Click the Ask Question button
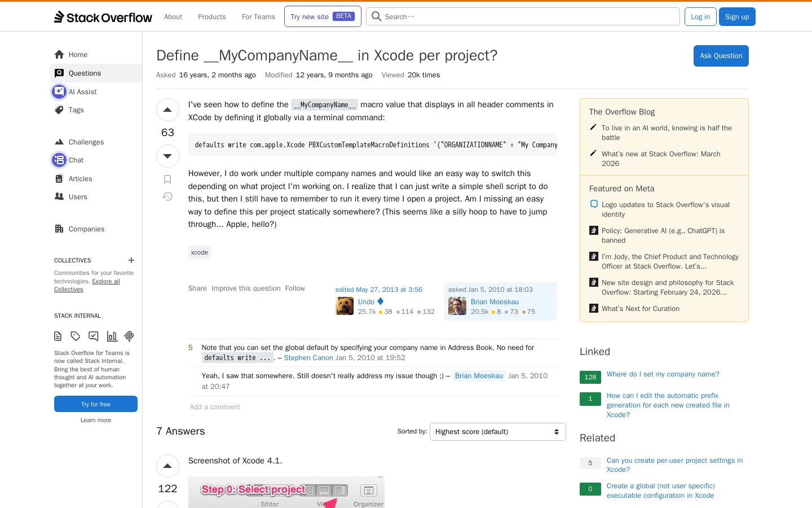 tap(721, 56)
